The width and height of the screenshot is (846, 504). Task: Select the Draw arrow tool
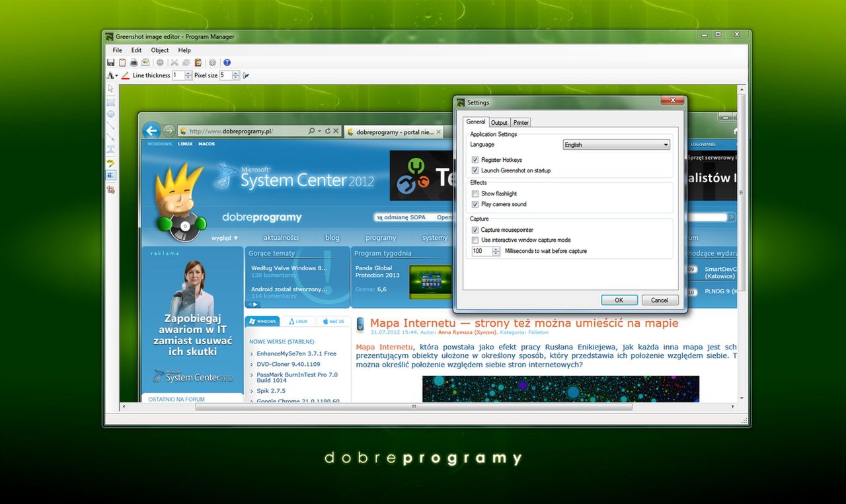pos(110,137)
